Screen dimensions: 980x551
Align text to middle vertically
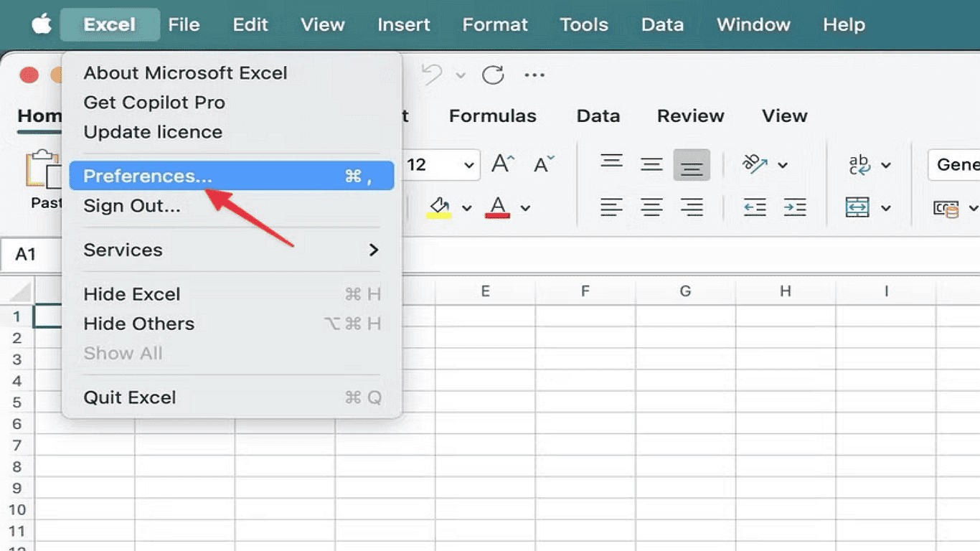point(651,164)
